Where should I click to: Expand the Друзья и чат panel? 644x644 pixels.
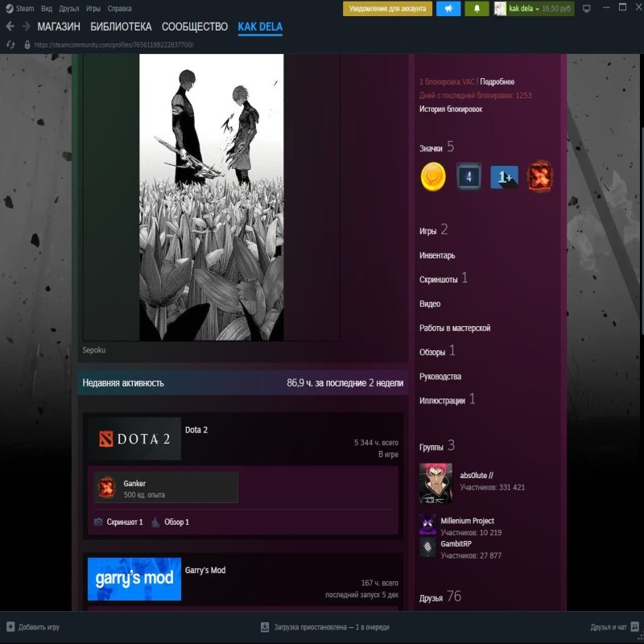(x=608, y=625)
